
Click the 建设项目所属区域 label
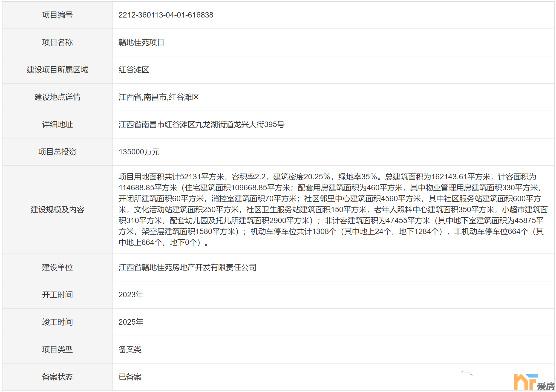pyautogui.click(x=57, y=70)
